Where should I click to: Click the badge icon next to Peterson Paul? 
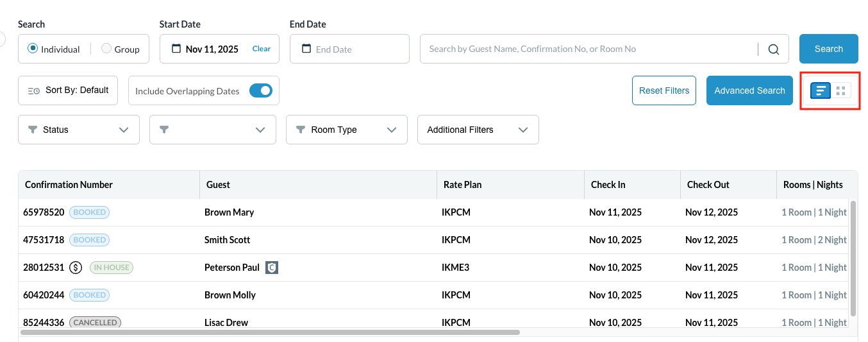coord(272,268)
